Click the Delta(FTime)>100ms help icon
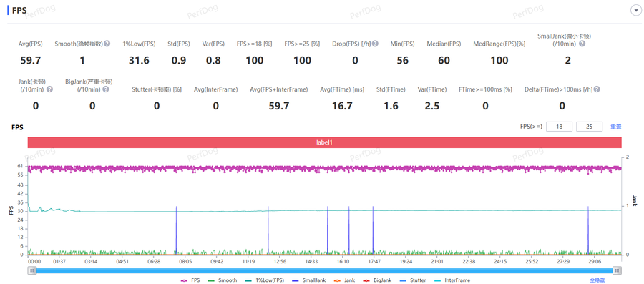Screen dimensions: 644x284 (597, 89)
